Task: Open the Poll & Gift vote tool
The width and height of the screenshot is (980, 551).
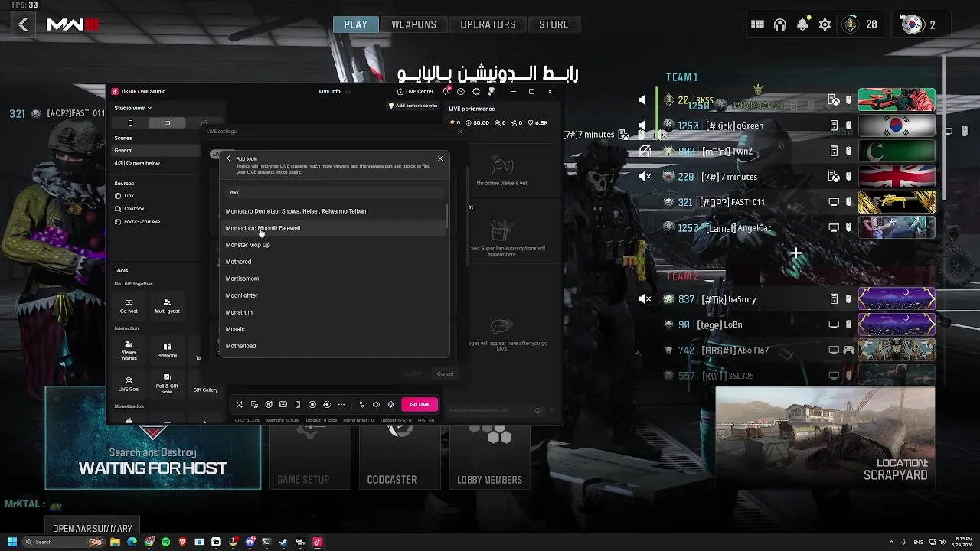Action: click(167, 383)
